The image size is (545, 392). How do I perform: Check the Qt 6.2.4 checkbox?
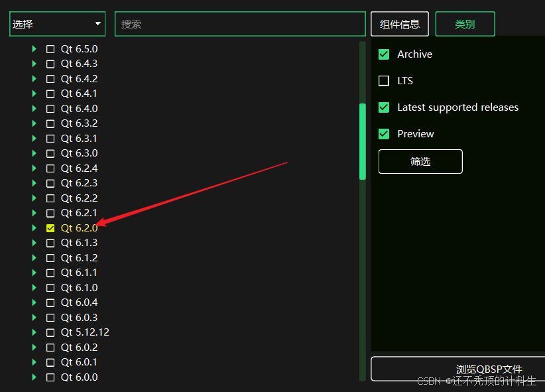click(50, 168)
